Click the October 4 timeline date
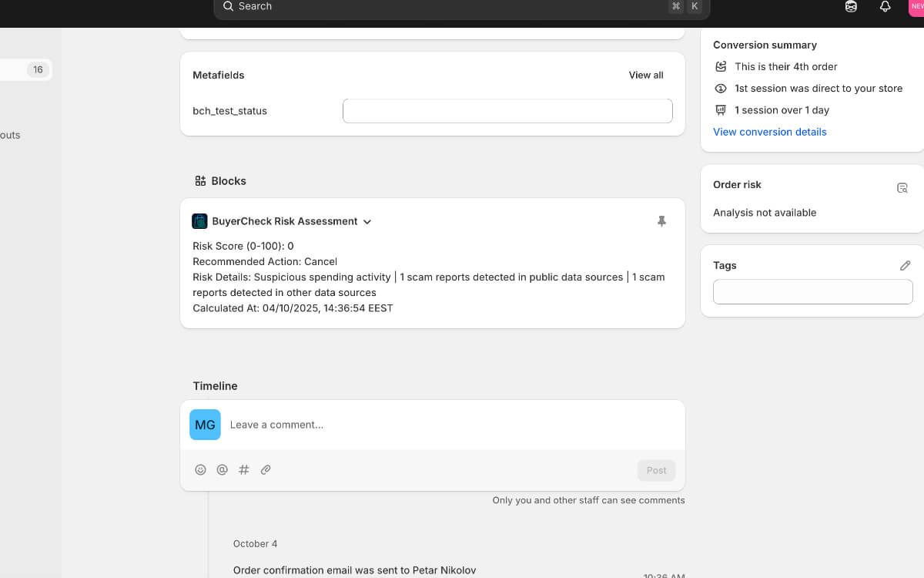The height and width of the screenshot is (578, 924). [x=255, y=544]
